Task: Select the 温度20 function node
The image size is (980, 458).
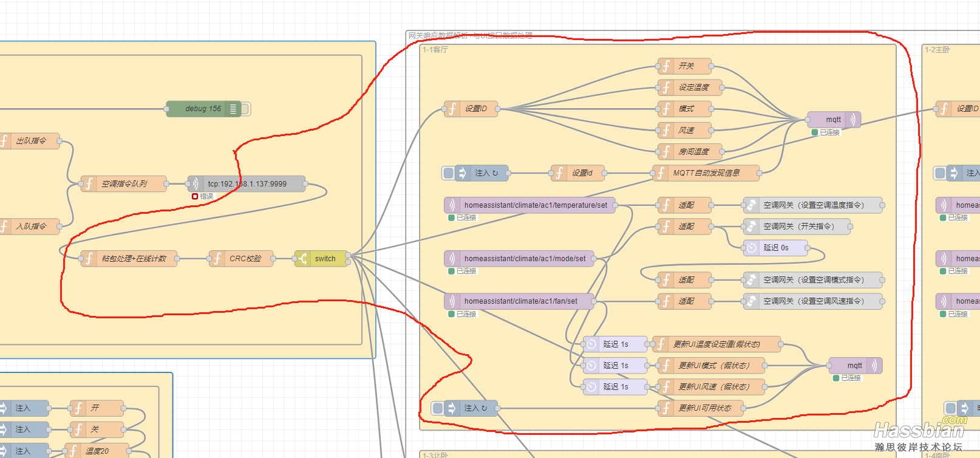Action: [x=96, y=451]
